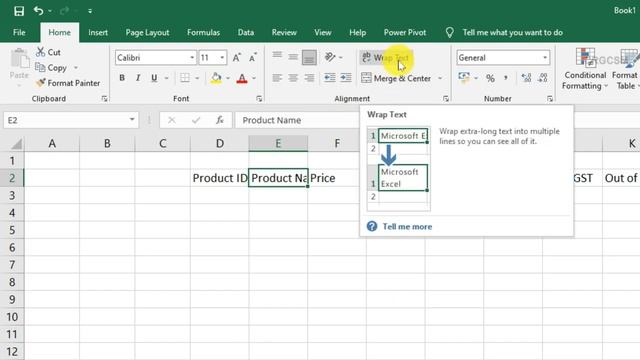Open the View tab
The image size is (640, 360).
pos(322,33)
